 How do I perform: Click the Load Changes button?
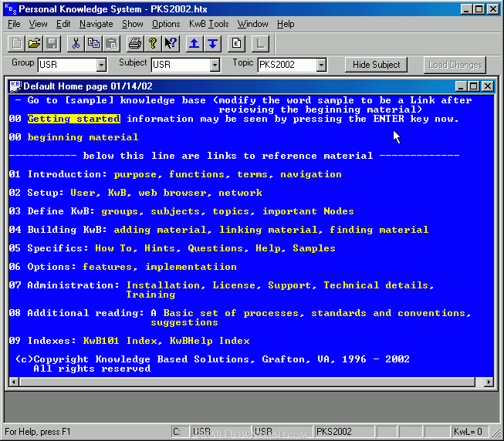455,65
